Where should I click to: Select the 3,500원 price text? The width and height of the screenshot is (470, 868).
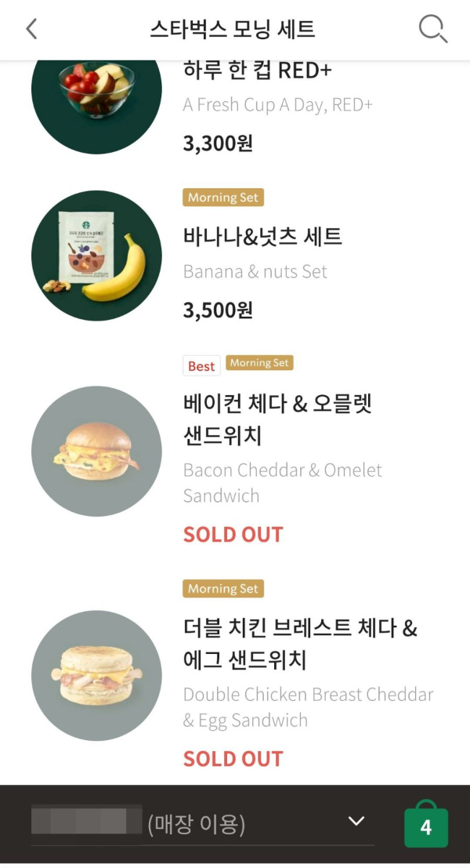pos(216,311)
